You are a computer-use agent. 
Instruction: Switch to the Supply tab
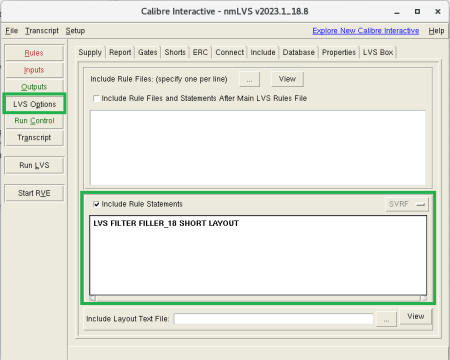pyautogui.click(x=90, y=52)
